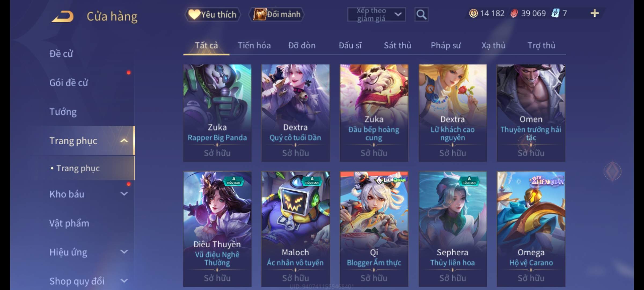Open the Xếp theo giảm giá sort dropdown
This screenshot has height=290, width=644.
click(x=376, y=15)
